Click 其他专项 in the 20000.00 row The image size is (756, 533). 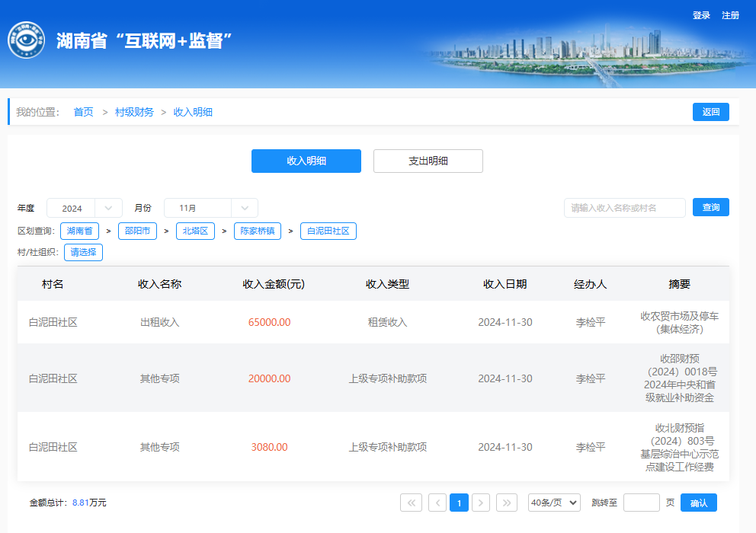pos(159,378)
